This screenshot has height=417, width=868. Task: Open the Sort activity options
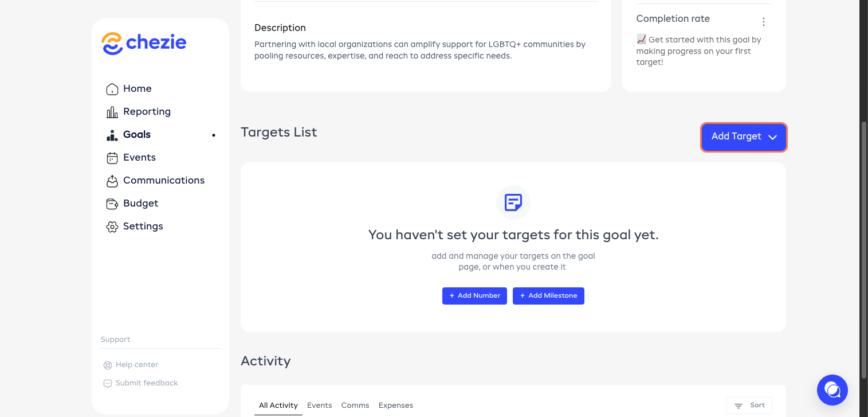(x=749, y=406)
